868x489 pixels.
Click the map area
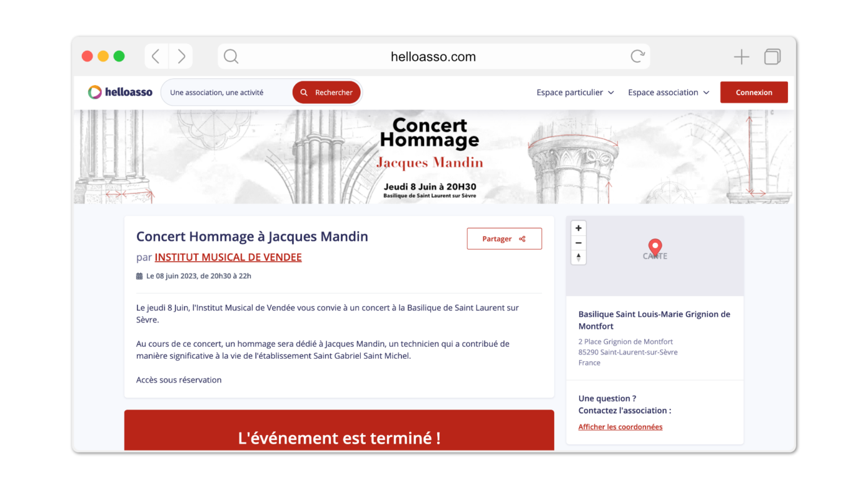click(655, 256)
